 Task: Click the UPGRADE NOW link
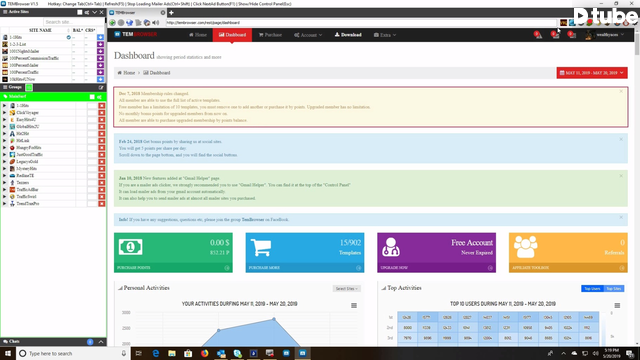click(x=394, y=268)
